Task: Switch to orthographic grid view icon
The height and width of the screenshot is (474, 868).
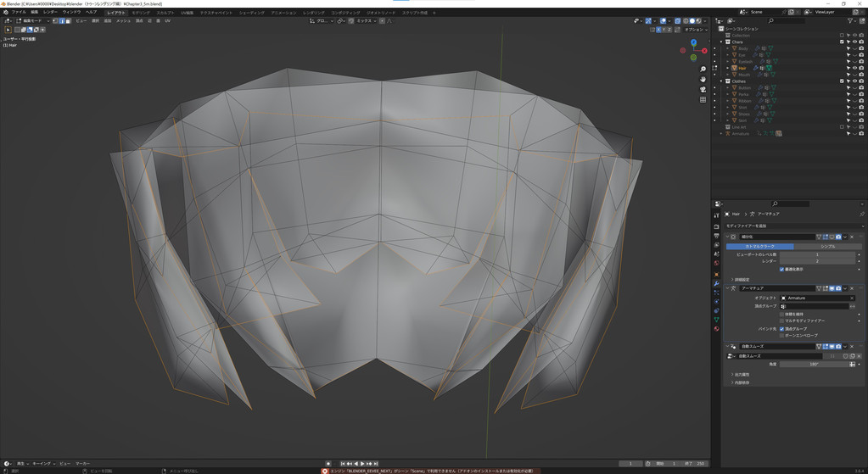Action: point(703,99)
